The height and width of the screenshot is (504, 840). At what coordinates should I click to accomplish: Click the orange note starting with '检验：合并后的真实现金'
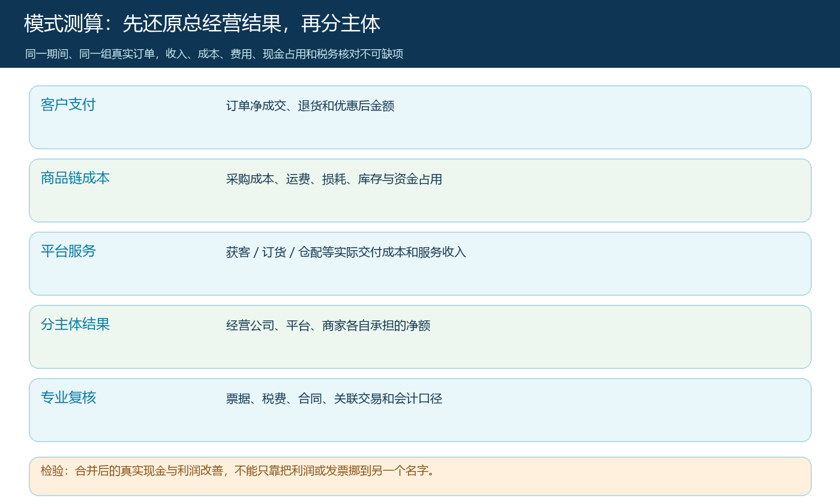pyautogui.click(x=420, y=476)
